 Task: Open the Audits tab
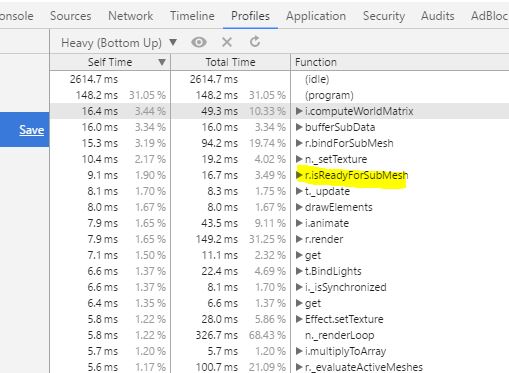[x=438, y=16]
